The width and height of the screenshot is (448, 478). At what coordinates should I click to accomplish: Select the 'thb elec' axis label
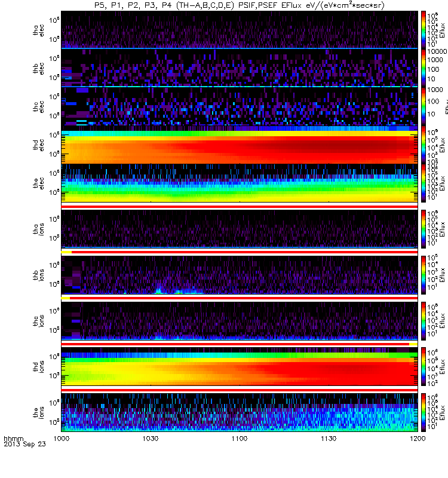tap(39, 68)
